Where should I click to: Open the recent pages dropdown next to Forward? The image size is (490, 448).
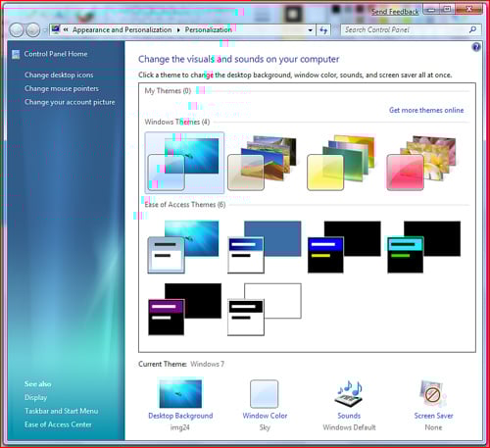[44, 30]
